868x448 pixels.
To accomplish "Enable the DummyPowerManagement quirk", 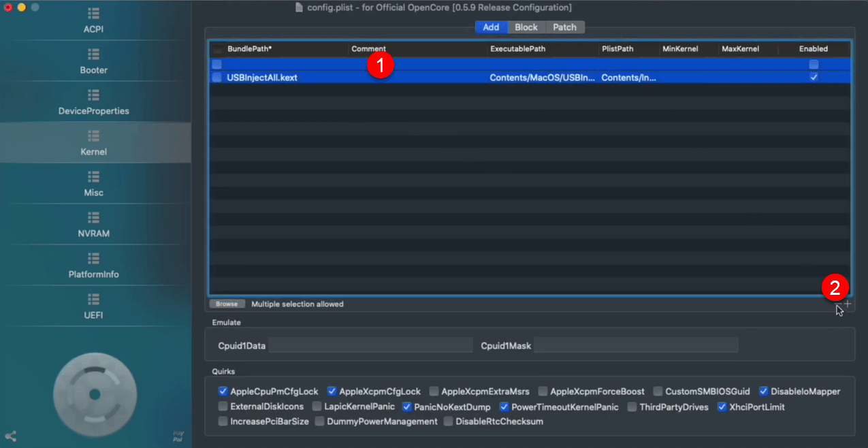I will [x=320, y=421].
